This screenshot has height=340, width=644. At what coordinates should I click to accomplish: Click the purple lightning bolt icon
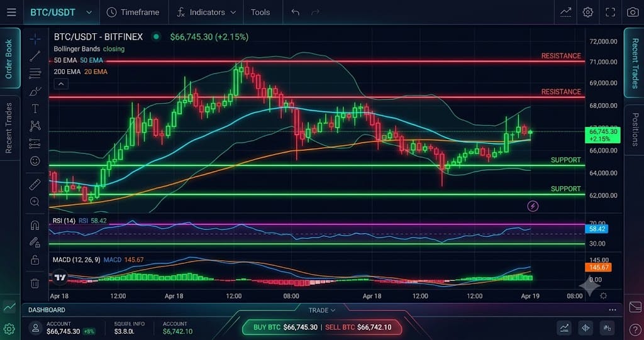533,206
